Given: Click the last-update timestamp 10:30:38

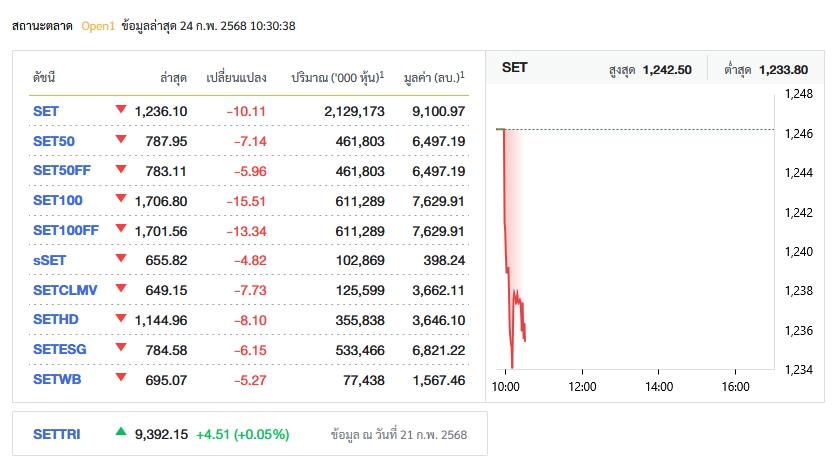Looking at the screenshot, I should pos(273,26).
